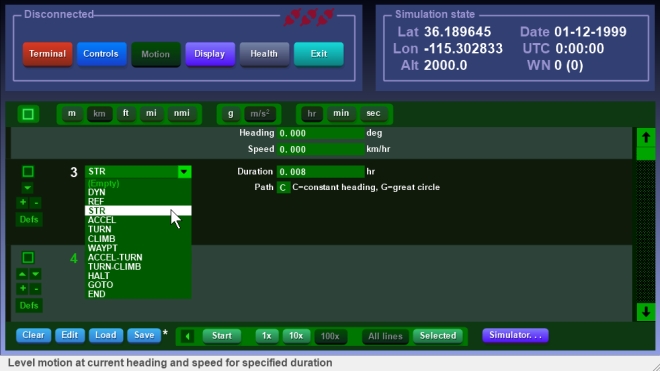This screenshot has height=371, width=660.
Task: Move line 3 down with arrow
Action: click(x=27, y=188)
